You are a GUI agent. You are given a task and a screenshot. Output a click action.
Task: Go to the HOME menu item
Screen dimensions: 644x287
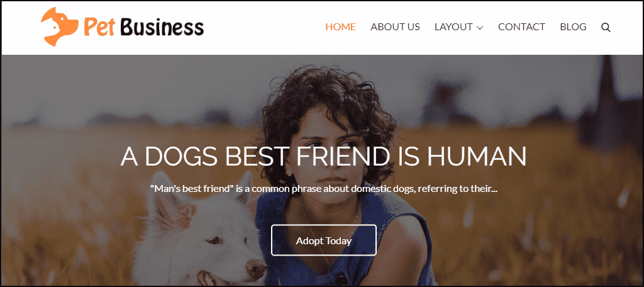(340, 27)
